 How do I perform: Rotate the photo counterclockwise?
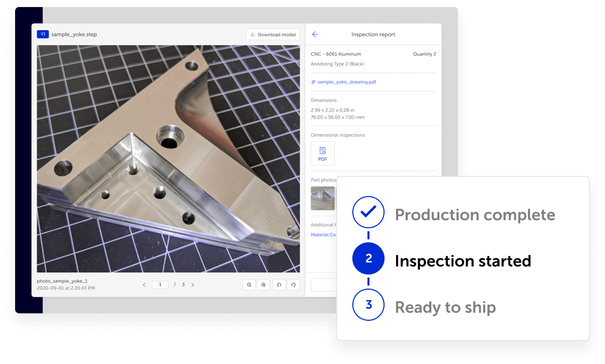pos(279,285)
